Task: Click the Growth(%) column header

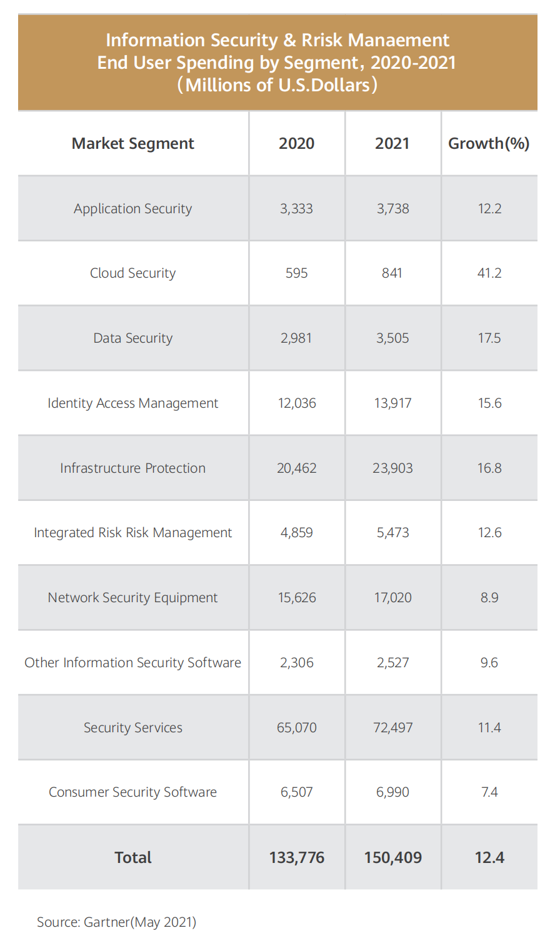Action: 489,144
